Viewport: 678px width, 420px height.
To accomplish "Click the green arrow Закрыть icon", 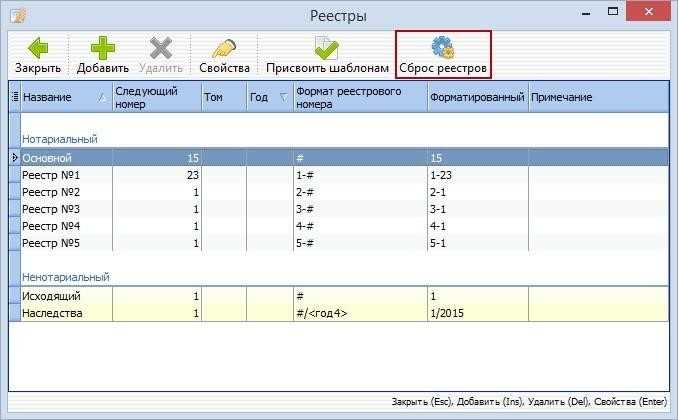I will click(x=38, y=48).
